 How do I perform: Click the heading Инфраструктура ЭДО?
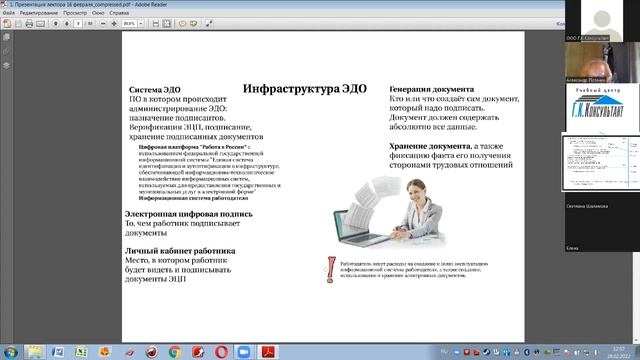click(304, 89)
